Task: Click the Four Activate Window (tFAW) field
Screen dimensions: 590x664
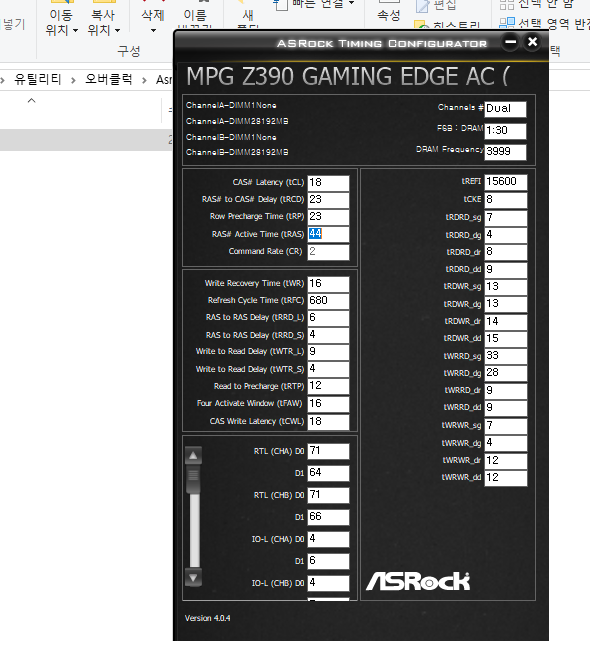Action: coord(328,404)
